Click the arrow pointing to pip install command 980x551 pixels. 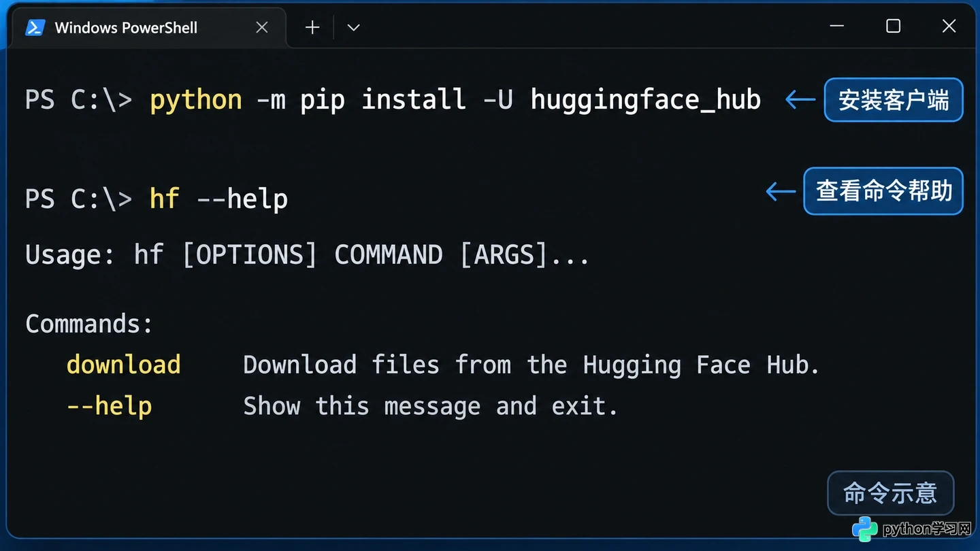coord(800,100)
